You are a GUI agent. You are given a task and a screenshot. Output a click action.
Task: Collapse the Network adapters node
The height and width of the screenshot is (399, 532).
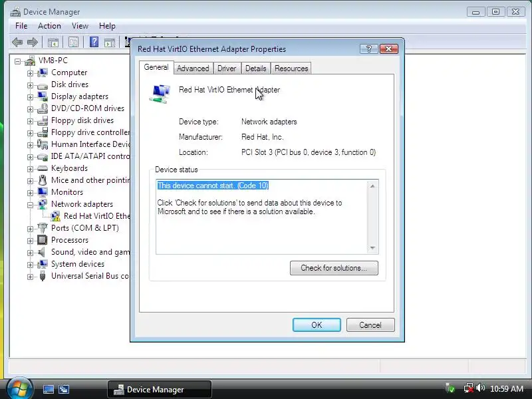(30, 205)
